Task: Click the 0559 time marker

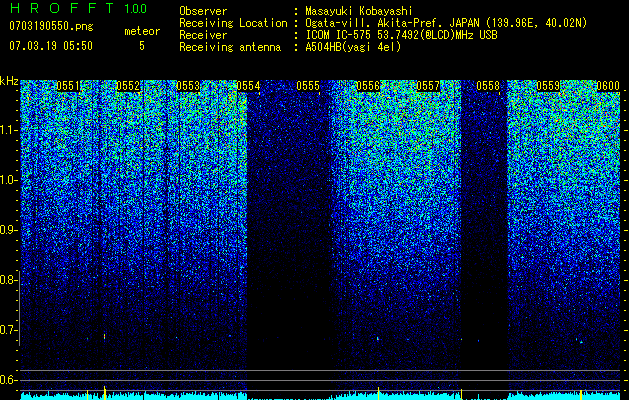Action: 548,86
